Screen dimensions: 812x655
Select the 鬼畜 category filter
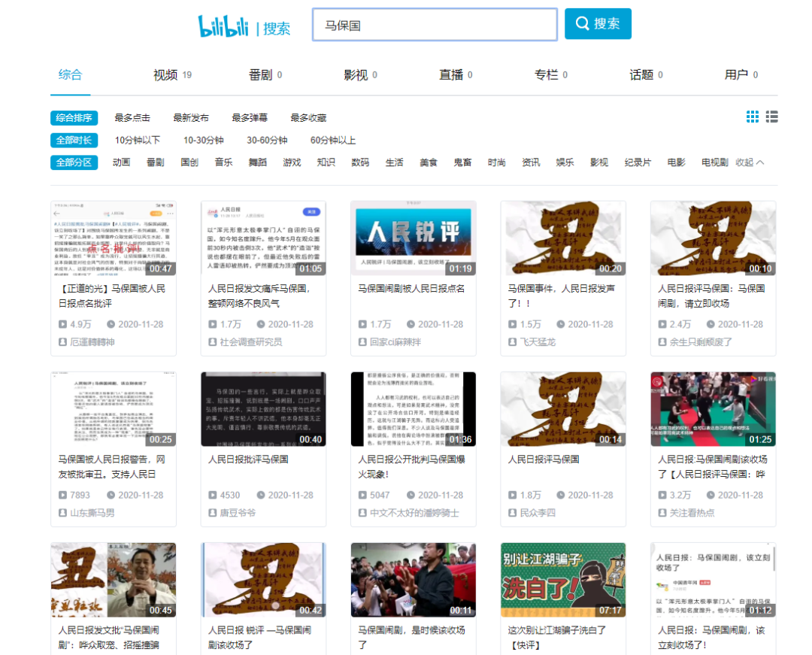[462, 162]
